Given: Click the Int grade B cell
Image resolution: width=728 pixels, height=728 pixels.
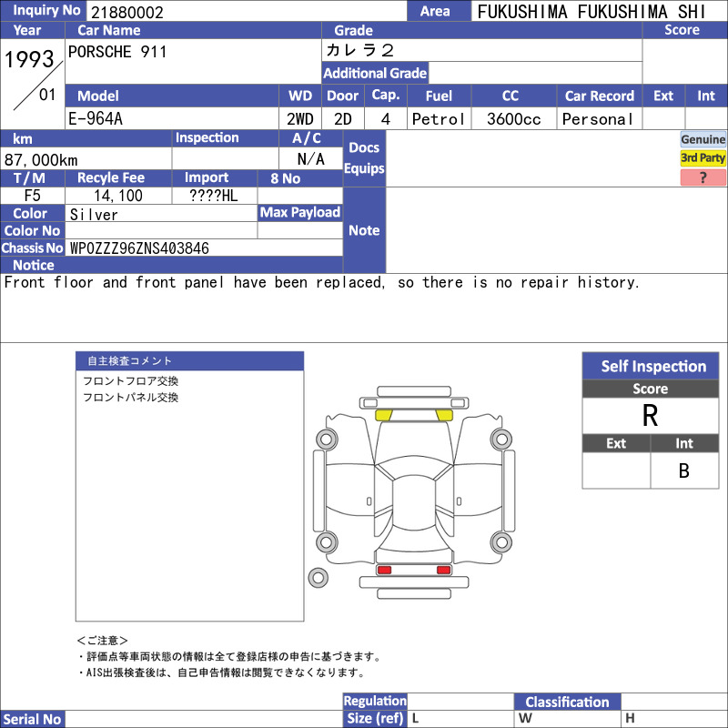Looking at the screenshot, I should pos(684,470).
